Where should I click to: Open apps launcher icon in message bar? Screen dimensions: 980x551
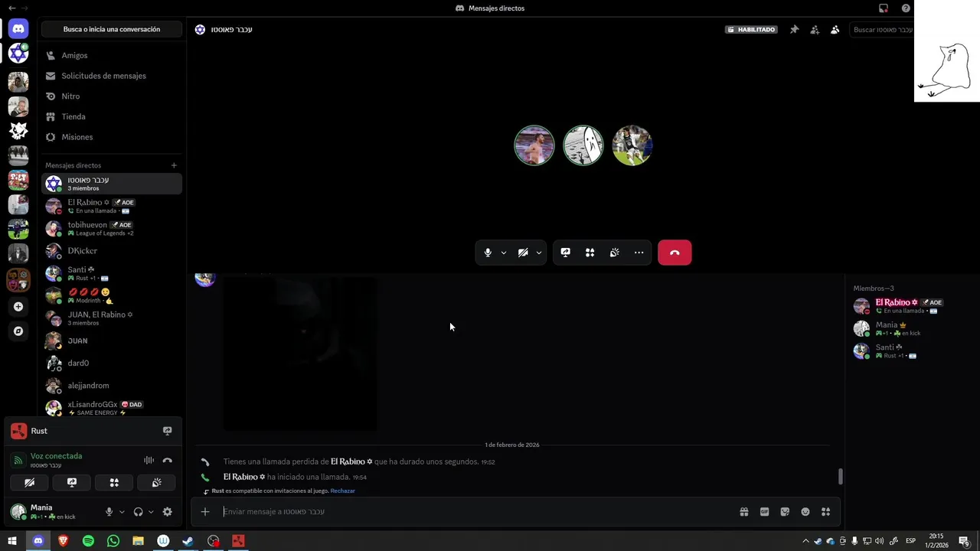click(x=825, y=512)
